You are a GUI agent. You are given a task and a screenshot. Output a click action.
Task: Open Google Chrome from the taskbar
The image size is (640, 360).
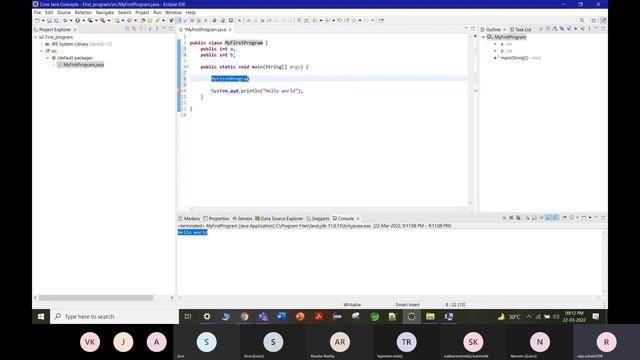tap(244, 316)
